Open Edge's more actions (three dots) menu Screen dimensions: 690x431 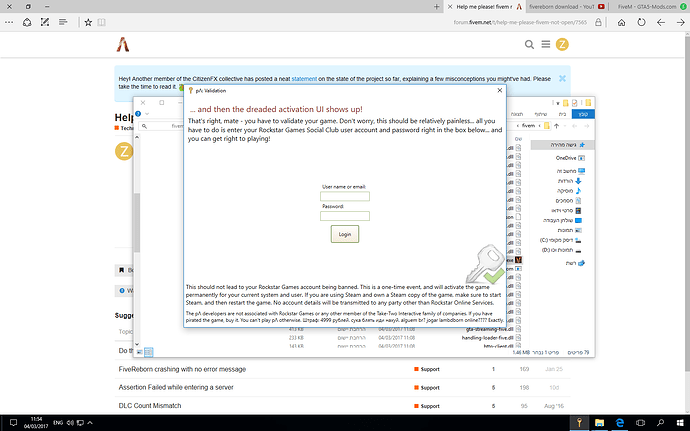9,22
